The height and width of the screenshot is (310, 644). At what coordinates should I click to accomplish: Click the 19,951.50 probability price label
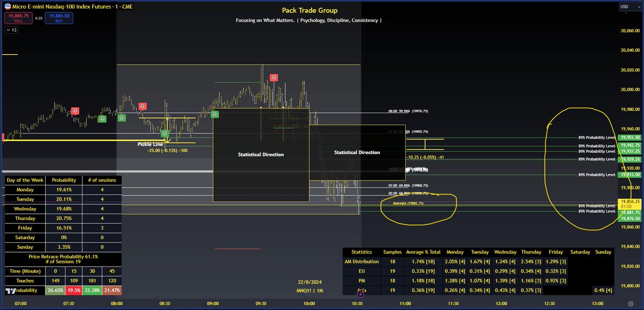(x=630, y=138)
